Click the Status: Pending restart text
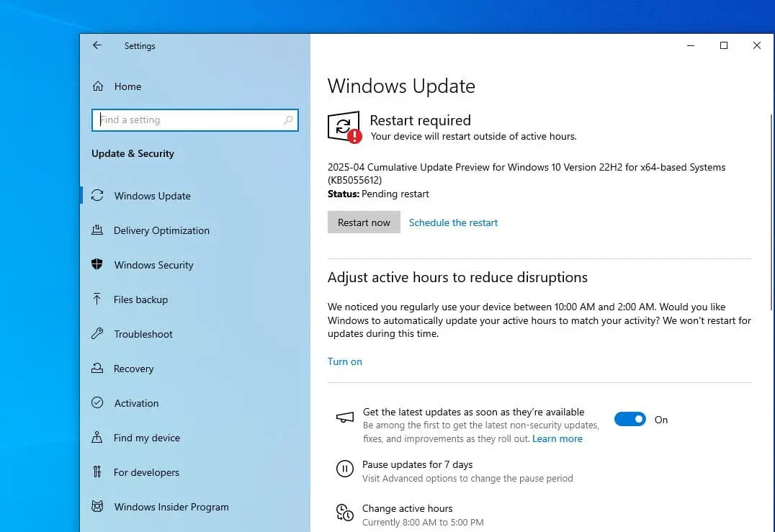775x532 pixels. pyautogui.click(x=378, y=194)
